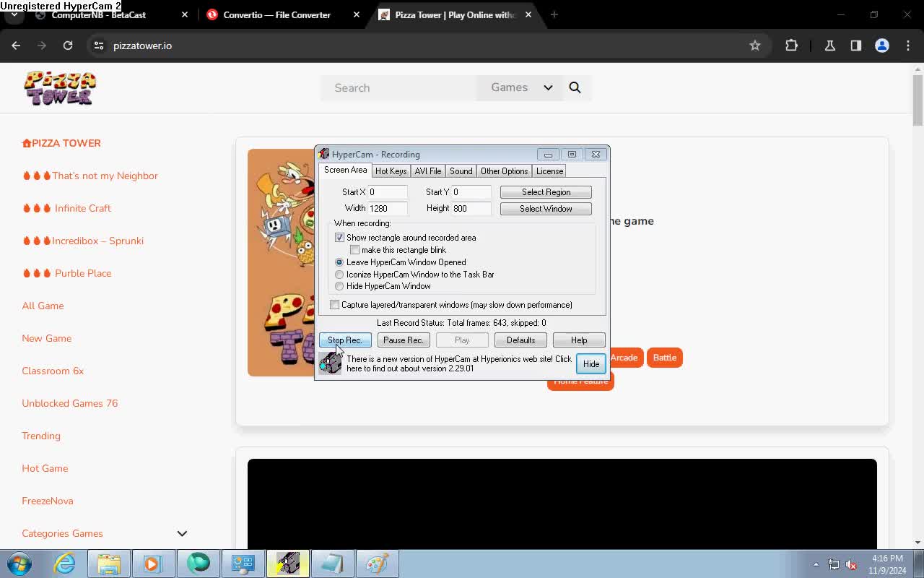Switch to the AVI File tab

point(427,171)
